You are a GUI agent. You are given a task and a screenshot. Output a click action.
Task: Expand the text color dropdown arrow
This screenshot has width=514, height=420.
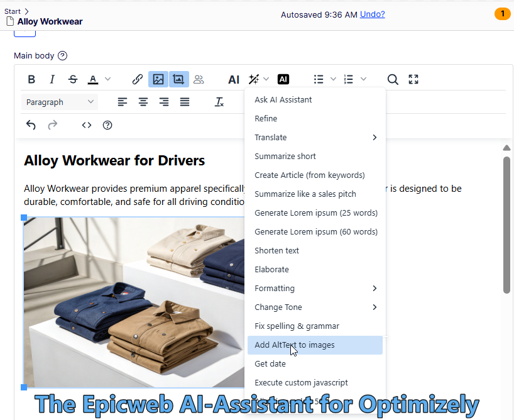pos(107,79)
